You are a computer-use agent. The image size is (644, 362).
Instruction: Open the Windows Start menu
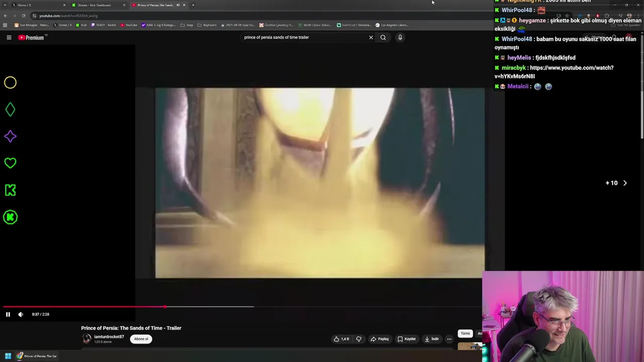click(x=8, y=356)
